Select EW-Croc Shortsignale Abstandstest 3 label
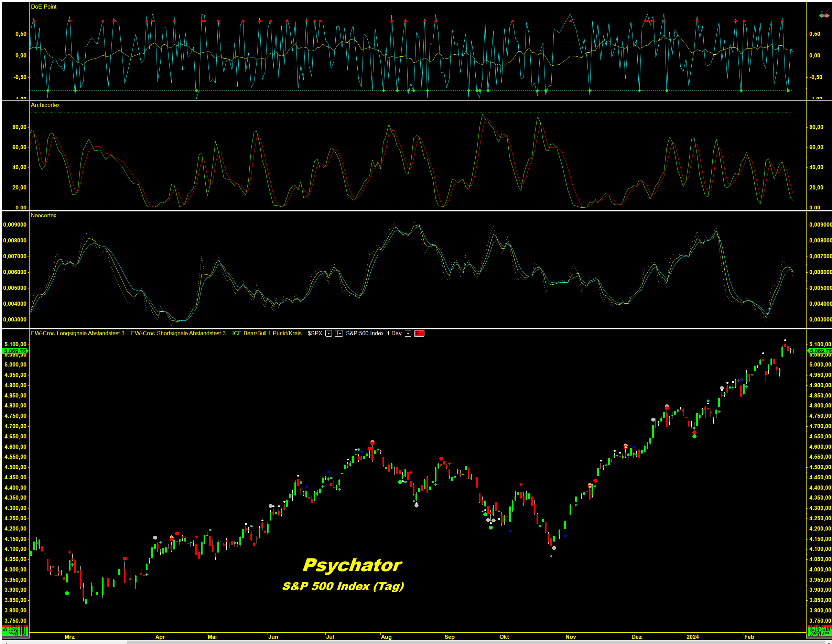Viewport: 832px width, 644px height. click(x=178, y=334)
